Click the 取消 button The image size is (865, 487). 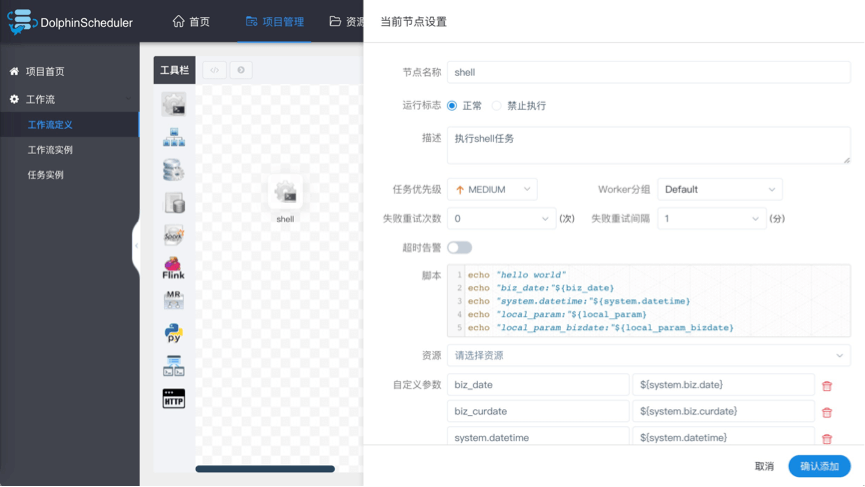(x=764, y=466)
